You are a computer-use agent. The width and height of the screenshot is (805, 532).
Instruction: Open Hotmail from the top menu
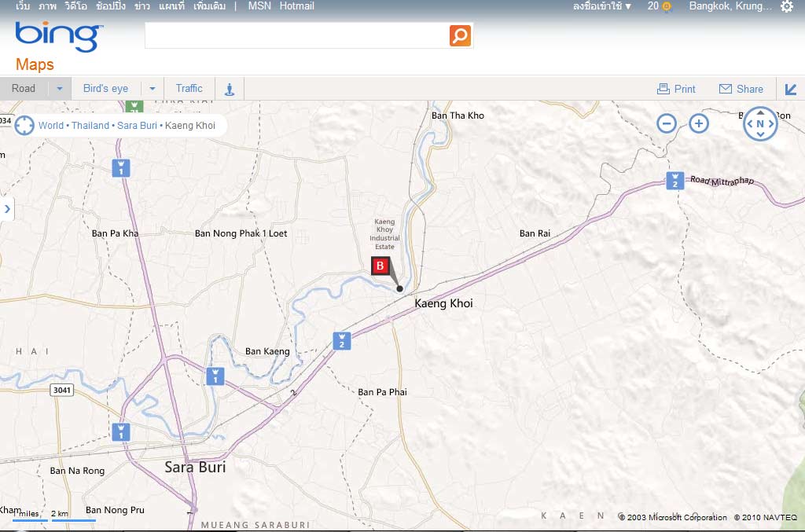pos(297,6)
